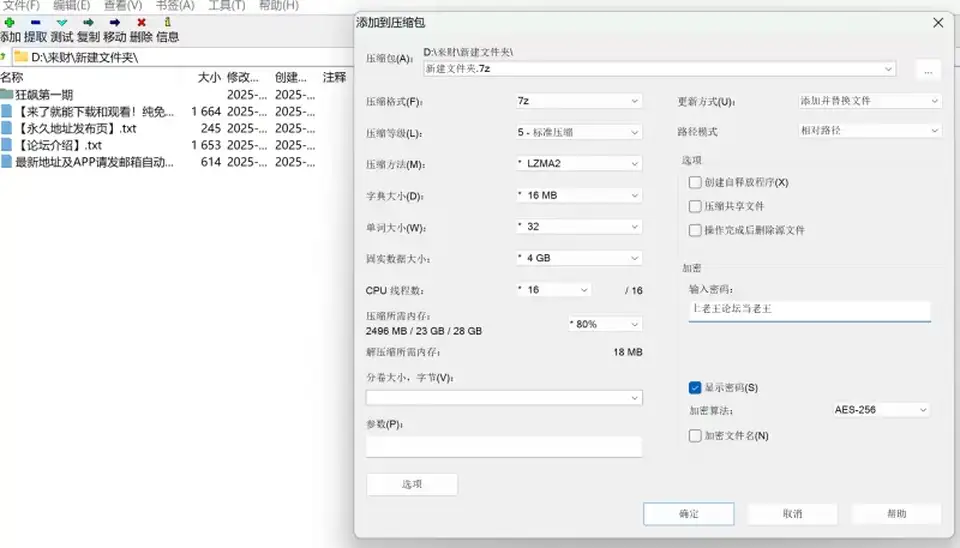Click the 确定 button
The height and width of the screenshot is (548, 960).
[x=689, y=514]
